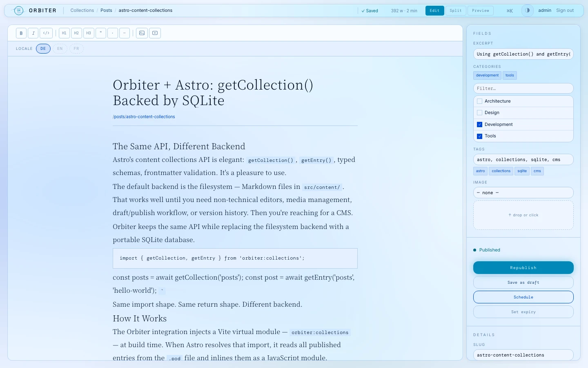
Task: Edit the Slug field
Action: [523, 355]
